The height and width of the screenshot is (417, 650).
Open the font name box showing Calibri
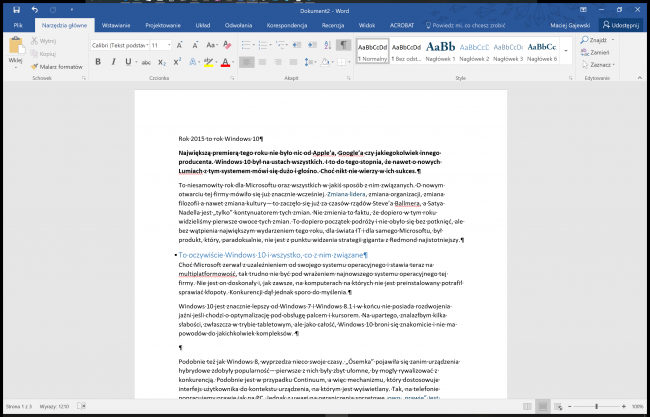pos(120,45)
